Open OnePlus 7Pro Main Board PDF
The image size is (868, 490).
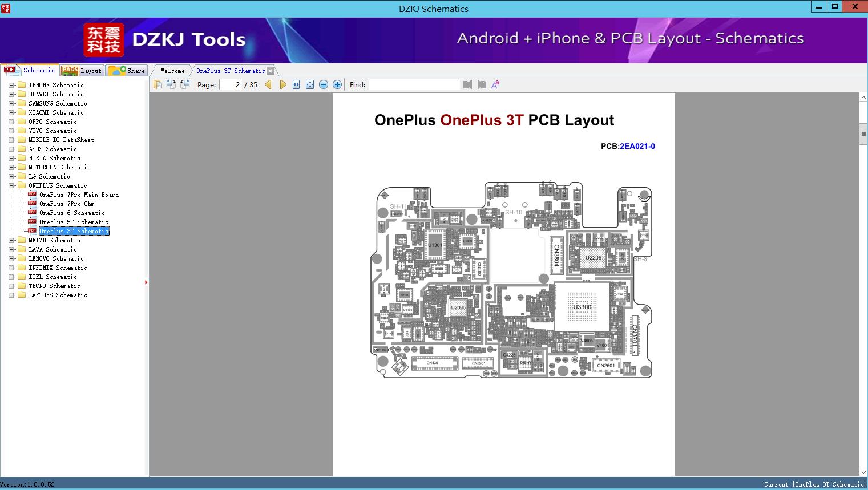point(79,195)
